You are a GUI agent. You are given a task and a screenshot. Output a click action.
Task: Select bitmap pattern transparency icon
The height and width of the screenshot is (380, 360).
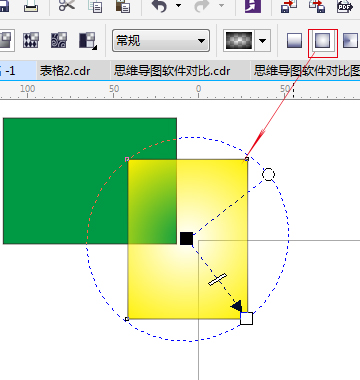pos(59,40)
